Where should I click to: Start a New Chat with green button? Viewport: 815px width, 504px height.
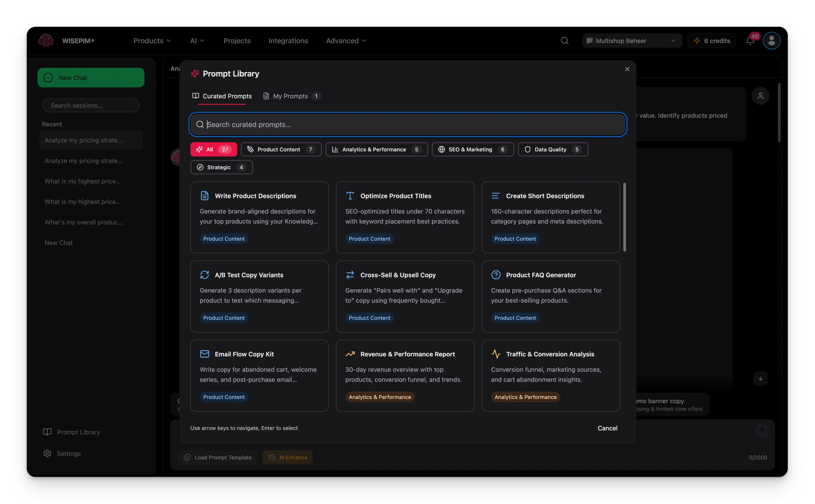91,78
